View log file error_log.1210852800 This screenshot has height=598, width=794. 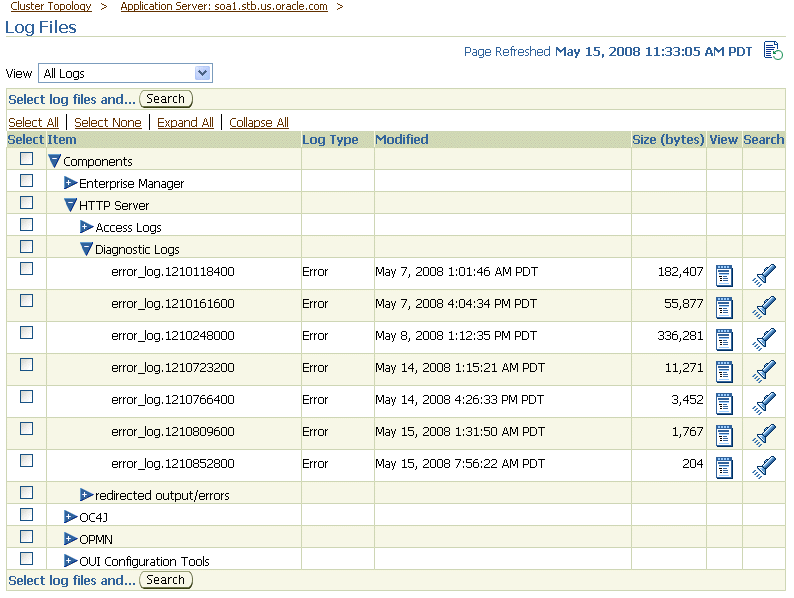[x=724, y=467]
